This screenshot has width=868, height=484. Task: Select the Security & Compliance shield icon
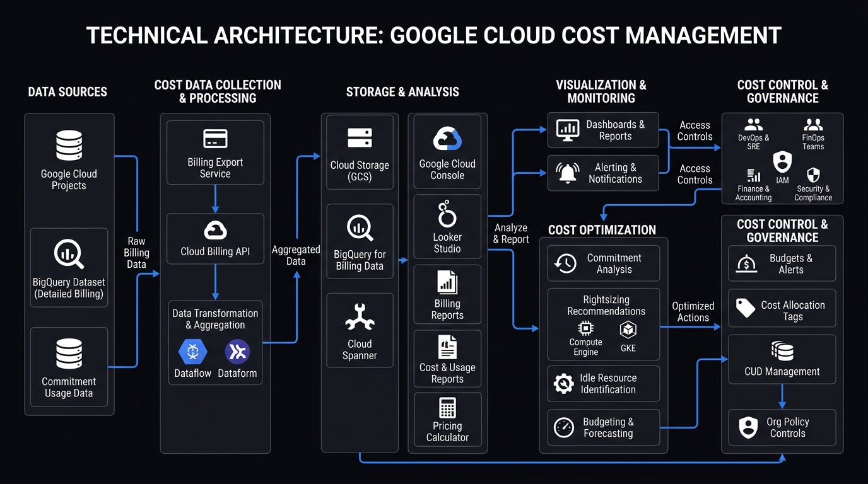pos(813,175)
